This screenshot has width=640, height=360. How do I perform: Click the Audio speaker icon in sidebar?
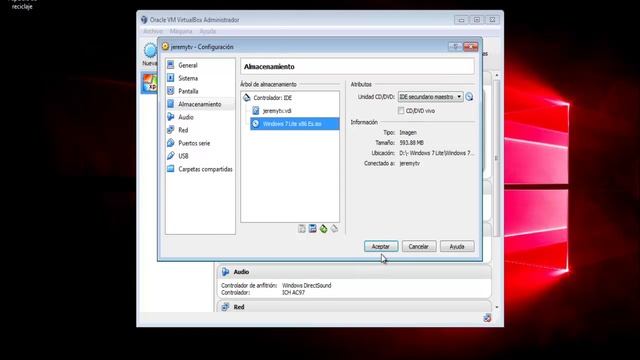171,117
